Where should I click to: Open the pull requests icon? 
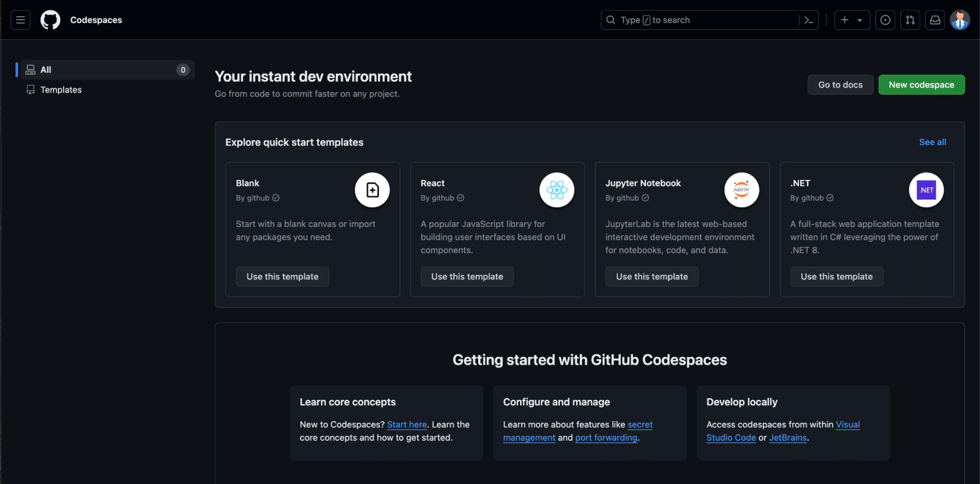910,20
